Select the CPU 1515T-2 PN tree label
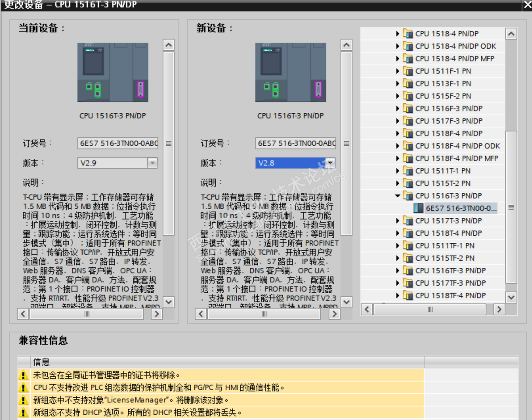Image resolution: width=532 pixels, height=420 pixels. coord(443,183)
